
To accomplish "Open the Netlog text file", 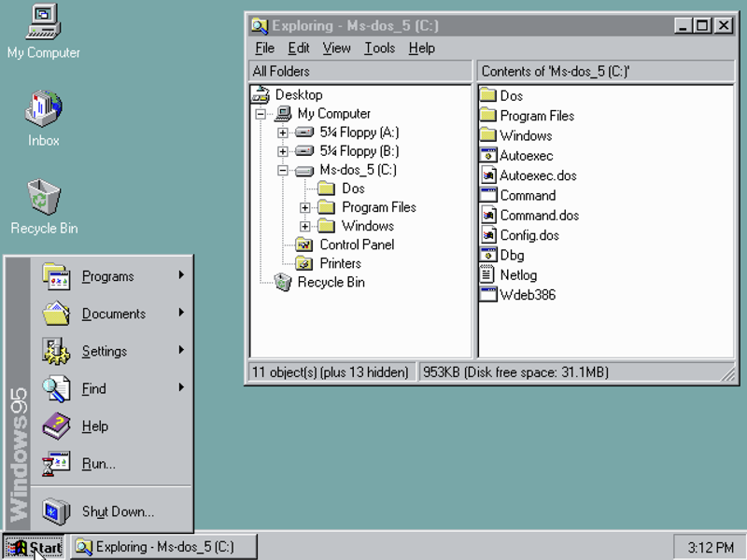I will coord(515,274).
